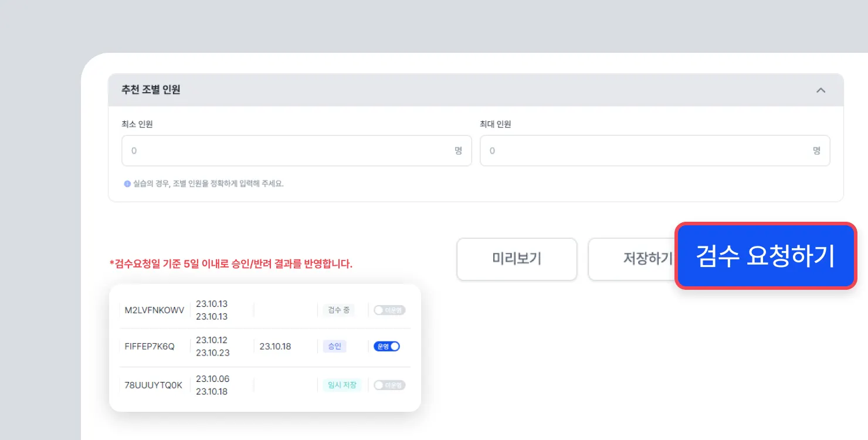This screenshot has height=440, width=868.
Task: Select the 78UUUYTQ0K code
Action: [x=154, y=385]
